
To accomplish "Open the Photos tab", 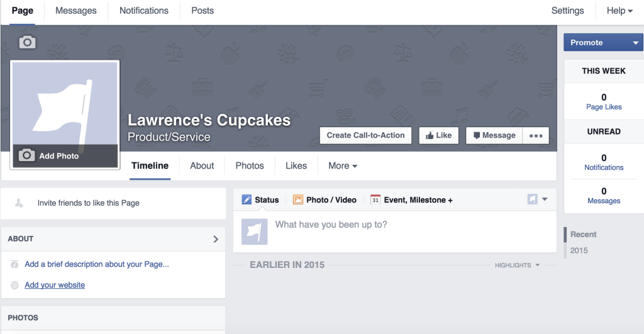I will tap(250, 165).
